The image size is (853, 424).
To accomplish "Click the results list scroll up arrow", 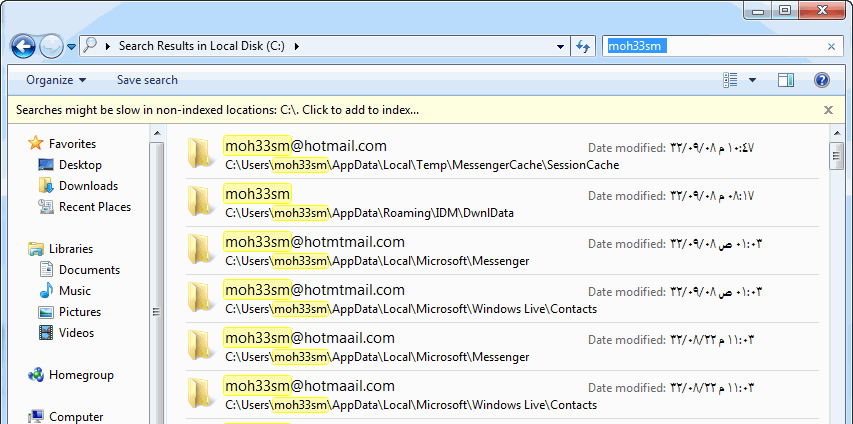I will pos(836,133).
